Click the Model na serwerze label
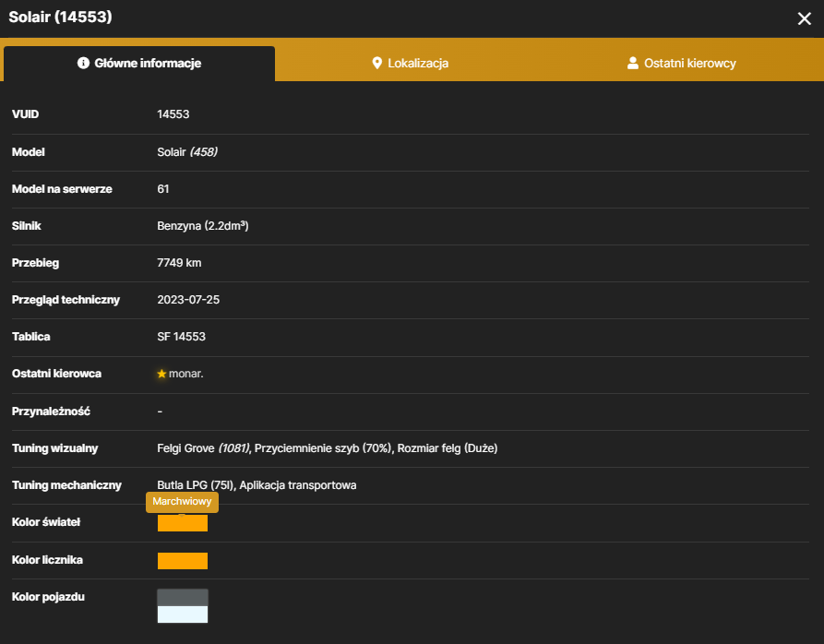 tap(62, 188)
